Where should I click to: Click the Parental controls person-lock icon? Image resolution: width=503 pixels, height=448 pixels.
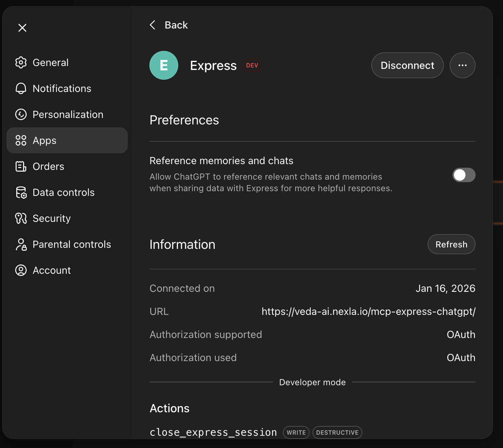point(21,244)
